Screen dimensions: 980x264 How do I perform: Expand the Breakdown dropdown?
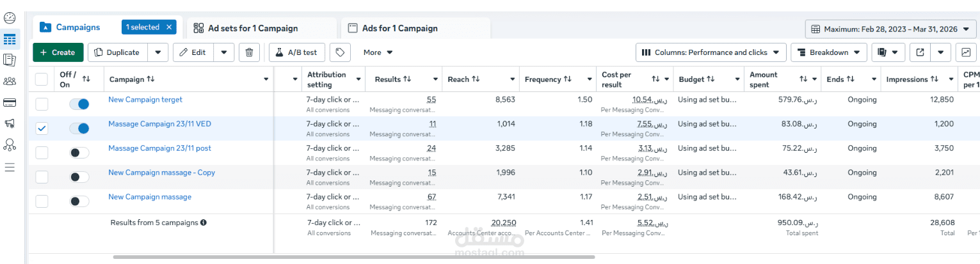tap(829, 52)
